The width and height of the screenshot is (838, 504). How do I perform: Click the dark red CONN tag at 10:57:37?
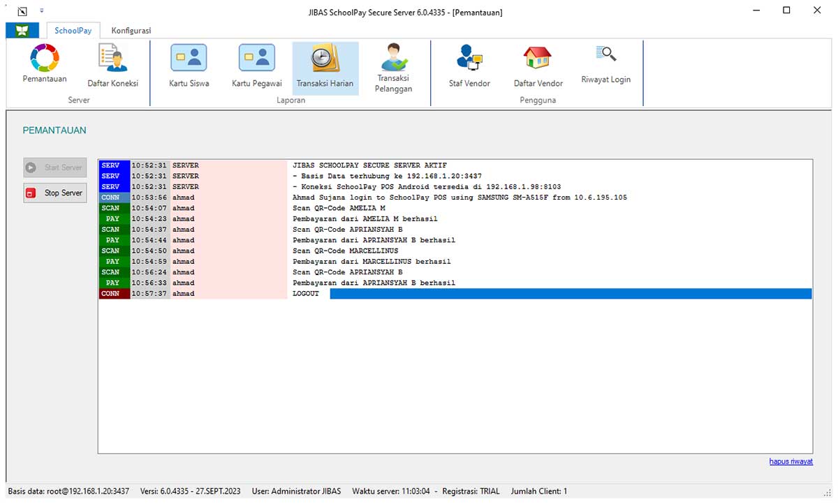(x=114, y=294)
